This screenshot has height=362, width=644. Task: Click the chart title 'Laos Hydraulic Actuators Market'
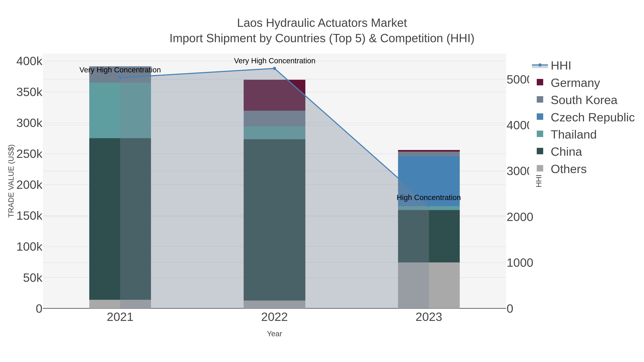[x=322, y=23]
